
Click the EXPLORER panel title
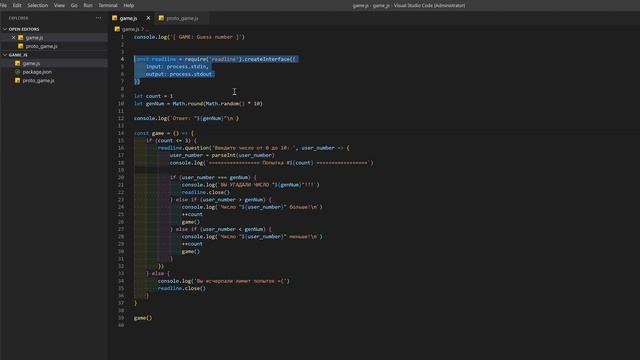tap(18, 18)
